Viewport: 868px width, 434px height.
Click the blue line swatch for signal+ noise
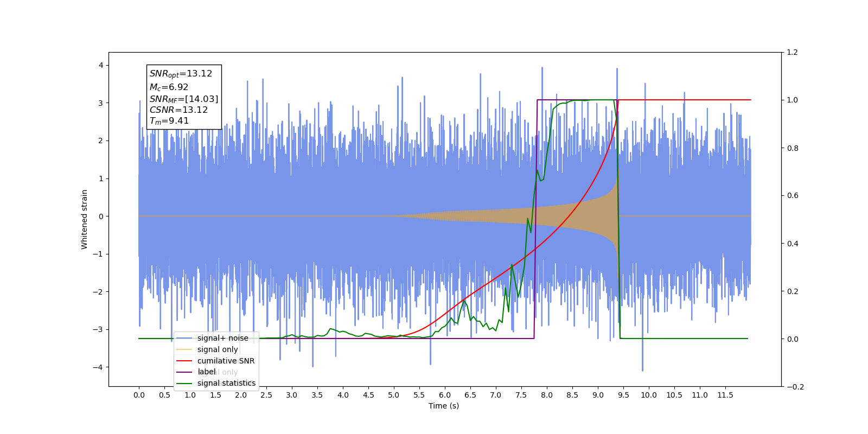pos(184,338)
